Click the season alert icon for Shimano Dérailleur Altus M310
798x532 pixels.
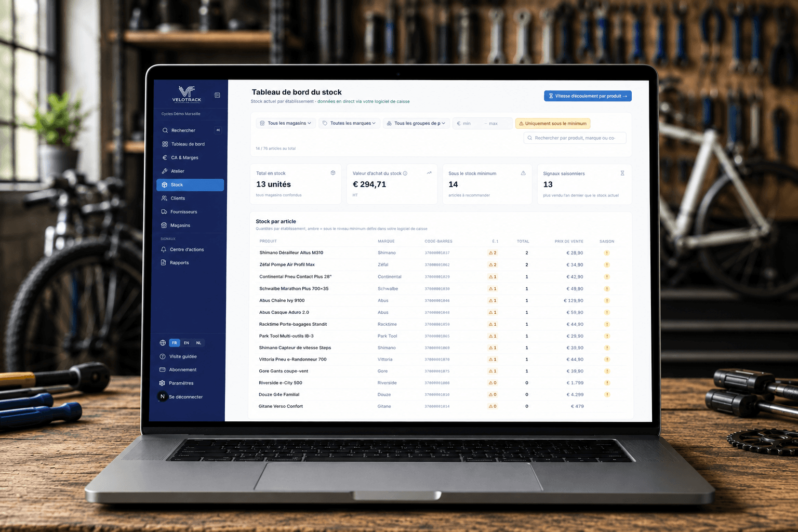pyautogui.click(x=606, y=253)
